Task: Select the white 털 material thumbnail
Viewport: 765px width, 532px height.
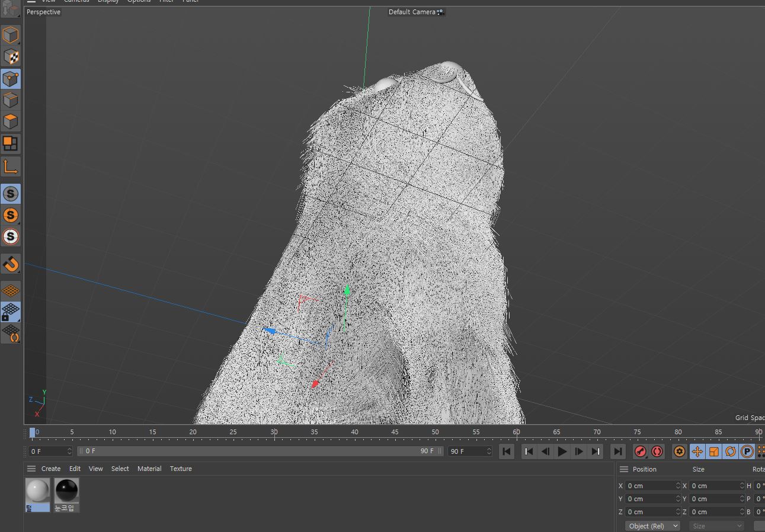Action: [37, 491]
